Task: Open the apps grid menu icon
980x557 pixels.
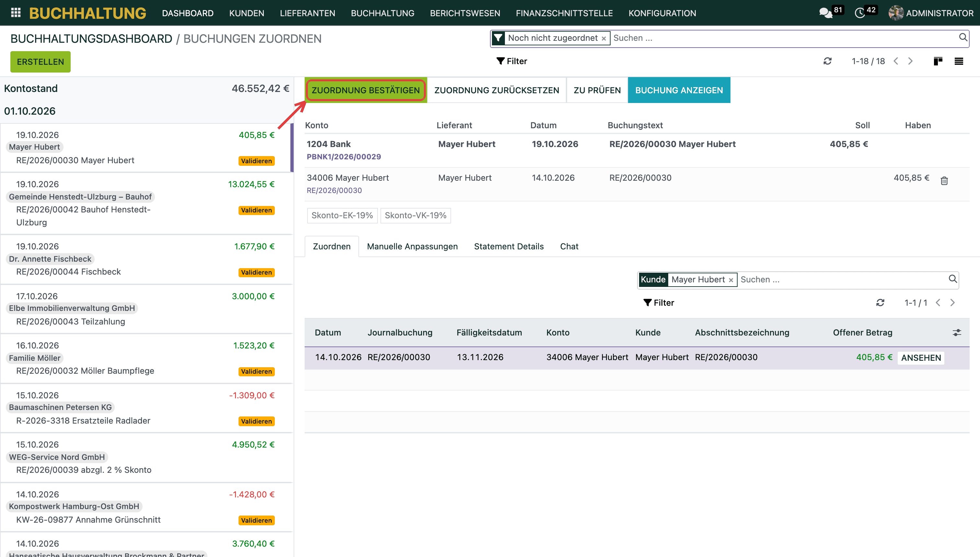Action: tap(16, 13)
